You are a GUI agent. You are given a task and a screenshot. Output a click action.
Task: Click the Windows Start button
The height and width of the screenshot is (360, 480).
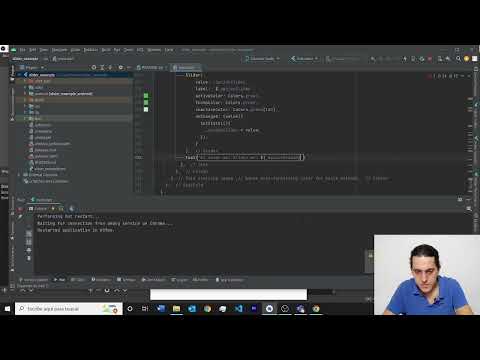tap(7, 309)
